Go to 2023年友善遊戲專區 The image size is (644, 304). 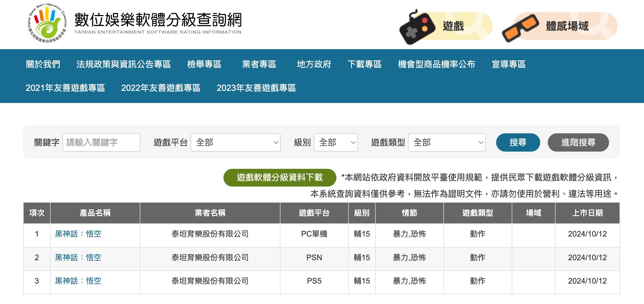tap(256, 88)
